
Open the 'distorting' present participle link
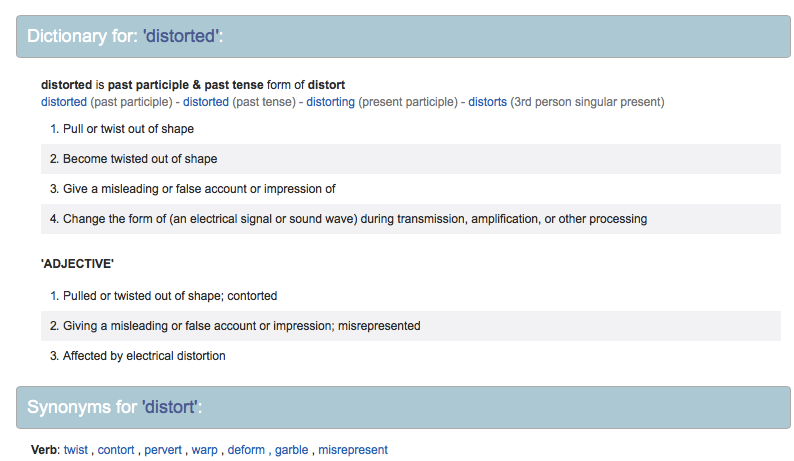tap(330, 102)
